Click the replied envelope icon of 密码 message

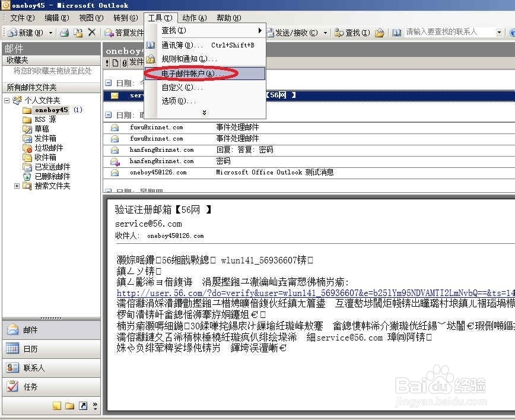pos(115,161)
